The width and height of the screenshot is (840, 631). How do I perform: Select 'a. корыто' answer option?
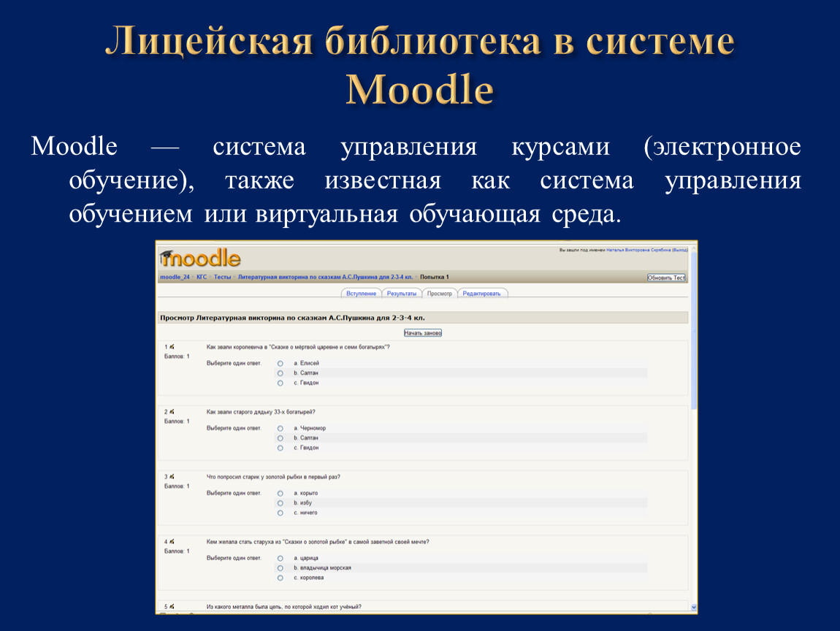click(x=280, y=493)
